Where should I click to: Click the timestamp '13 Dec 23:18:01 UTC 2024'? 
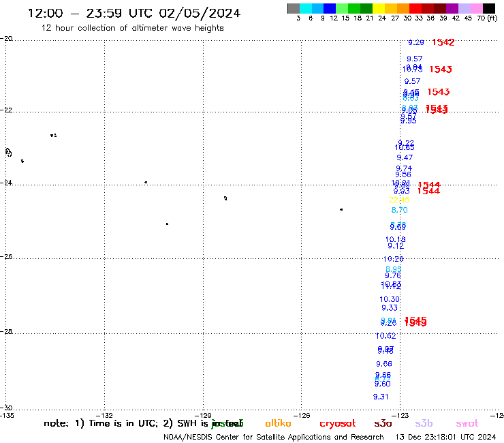point(446,438)
